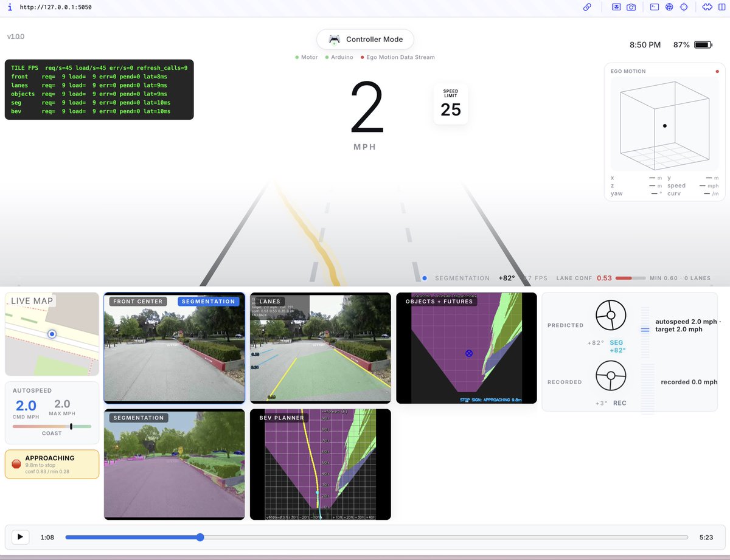Click the 'MIN 0.60 · 0 LANES' text
730x560 pixels.
(x=680, y=278)
